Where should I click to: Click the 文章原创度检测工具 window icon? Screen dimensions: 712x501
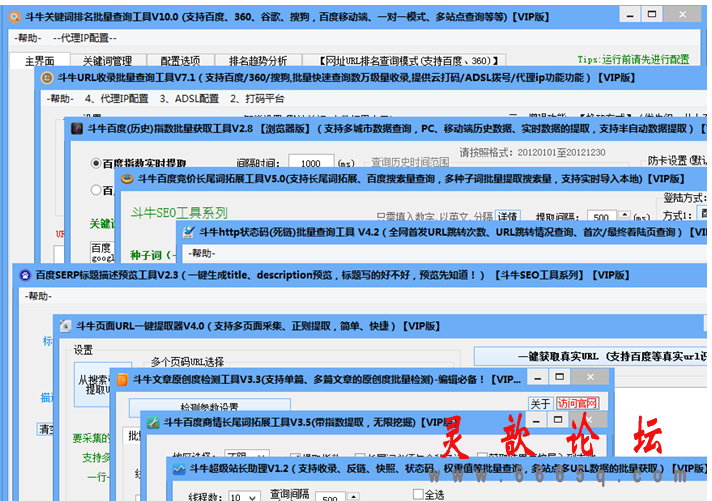click(x=122, y=379)
